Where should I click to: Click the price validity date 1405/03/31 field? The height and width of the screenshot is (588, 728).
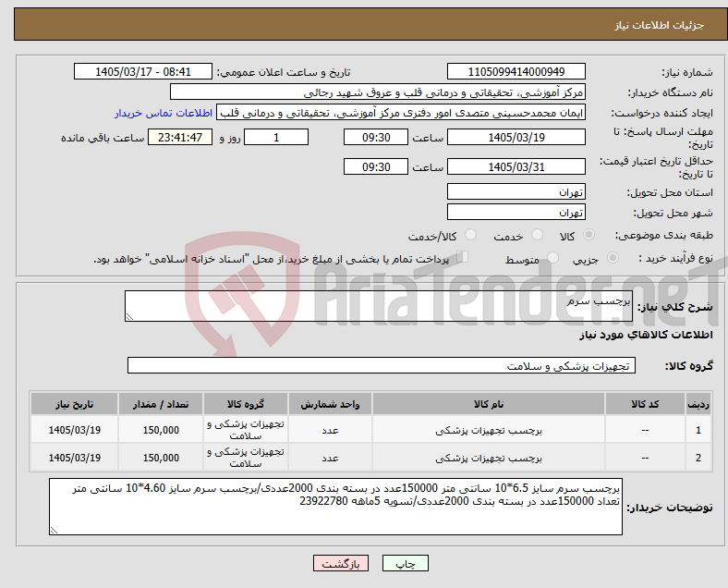516,166
